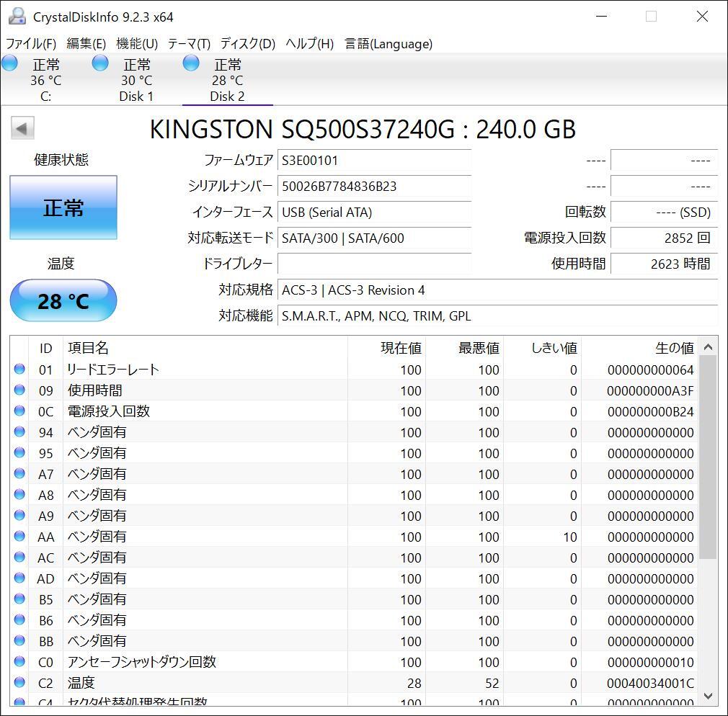Click status dot of row A7

[19, 473]
